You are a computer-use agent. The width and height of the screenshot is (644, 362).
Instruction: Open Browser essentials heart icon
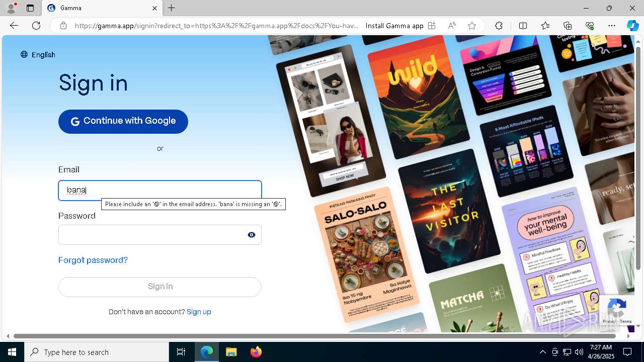pyautogui.click(x=590, y=26)
